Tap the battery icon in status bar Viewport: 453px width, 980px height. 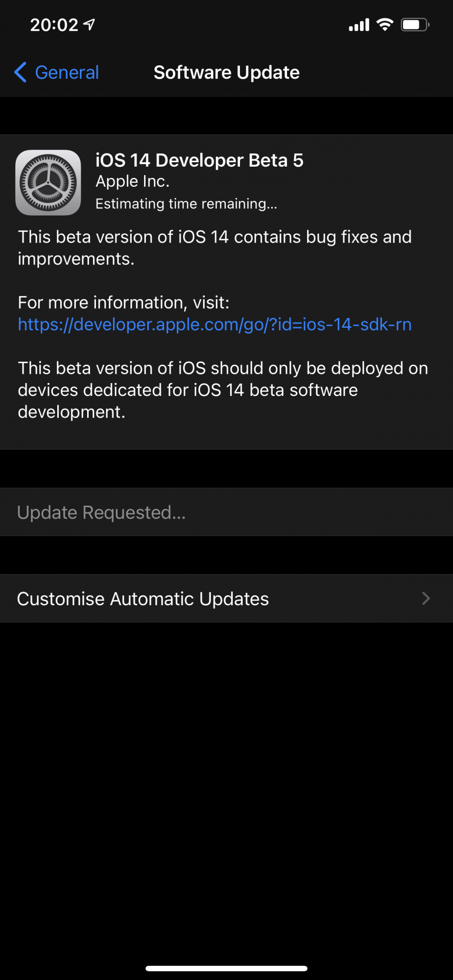415,24
